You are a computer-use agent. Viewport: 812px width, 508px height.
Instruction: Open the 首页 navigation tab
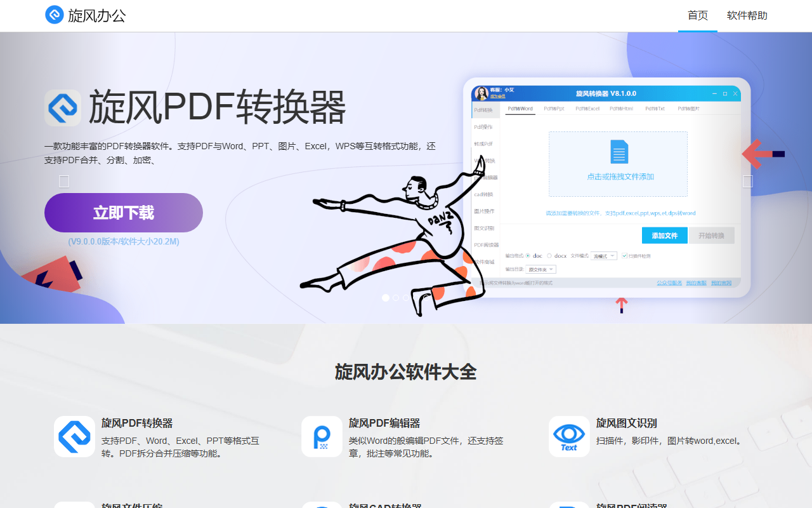(698, 15)
